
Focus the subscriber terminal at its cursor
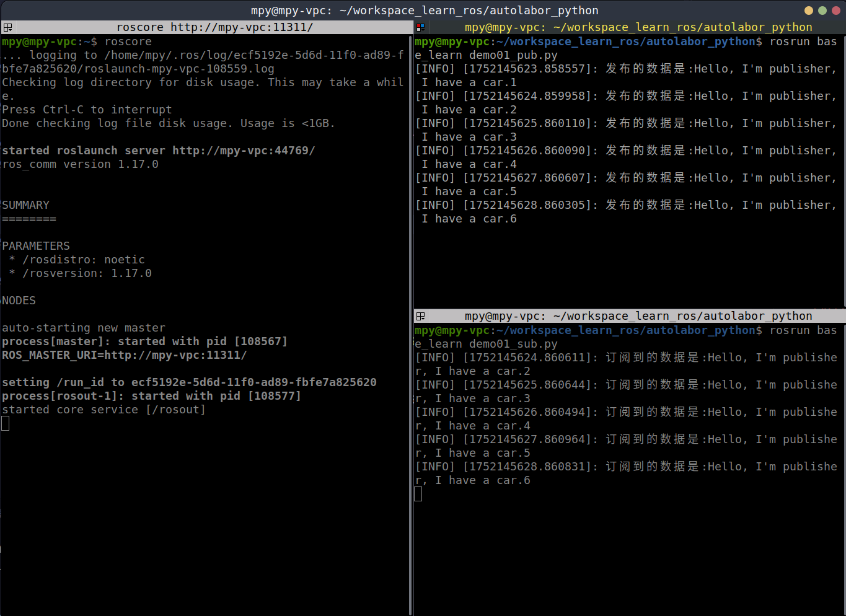point(418,494)
